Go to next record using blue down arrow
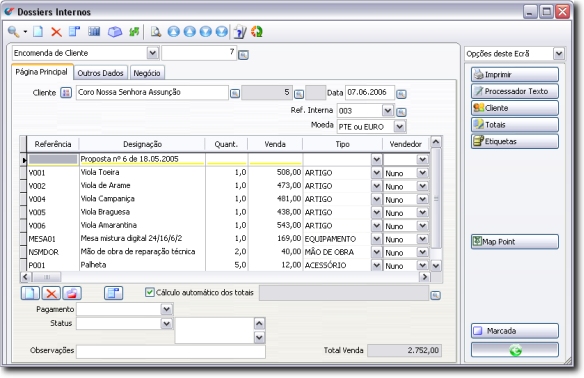The width and height of the screenshot is (584, 378). click(x=205, y=32)
